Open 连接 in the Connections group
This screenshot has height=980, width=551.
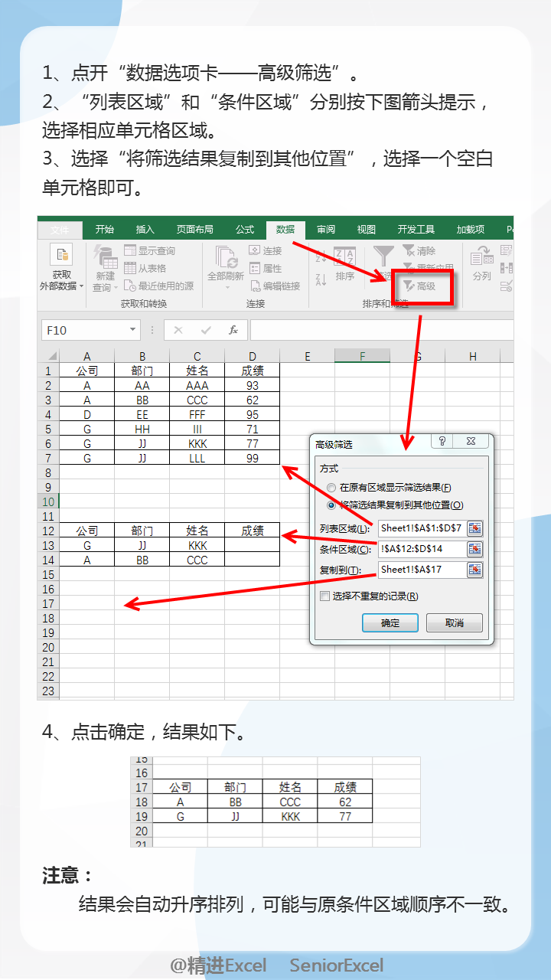[x=266, y=250]
